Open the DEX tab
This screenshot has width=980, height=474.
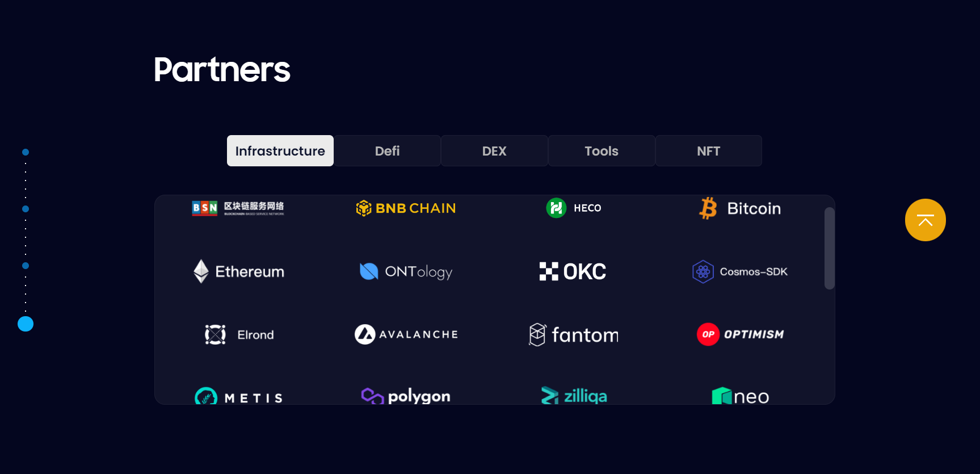pos(494,151)
